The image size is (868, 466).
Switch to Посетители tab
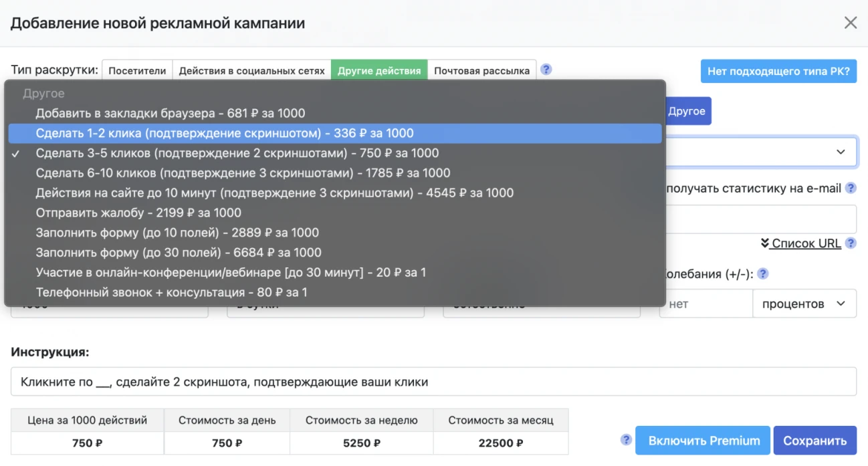(137, 71)
